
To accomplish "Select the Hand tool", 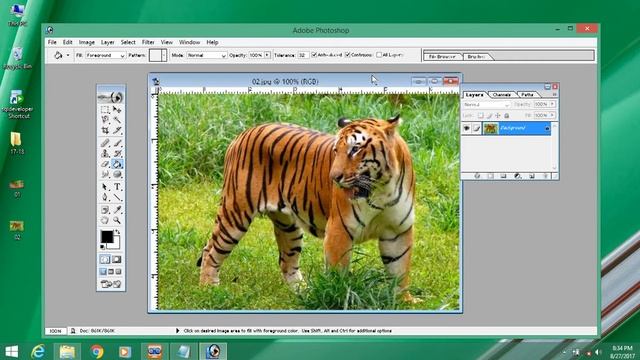I will click(105, 220).
